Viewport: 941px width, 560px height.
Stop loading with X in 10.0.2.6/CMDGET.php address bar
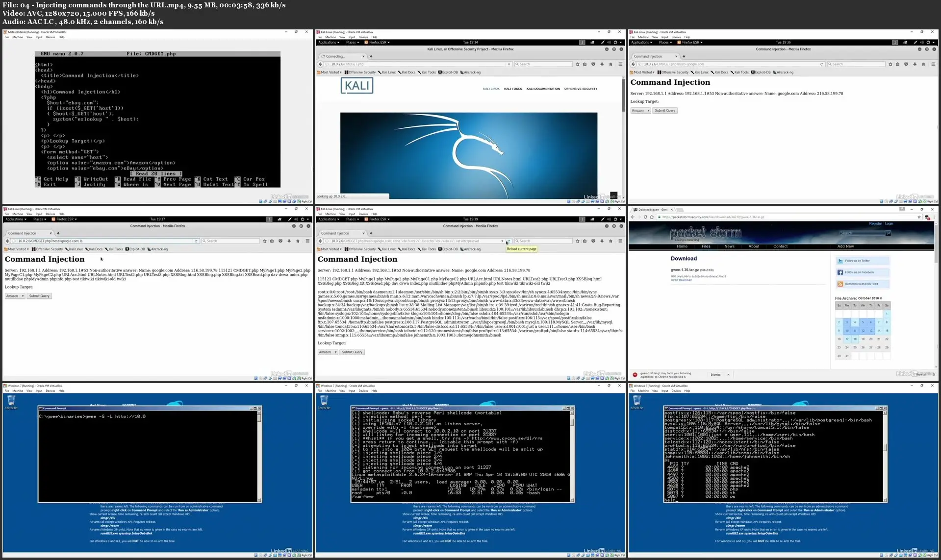pos(509,64)
